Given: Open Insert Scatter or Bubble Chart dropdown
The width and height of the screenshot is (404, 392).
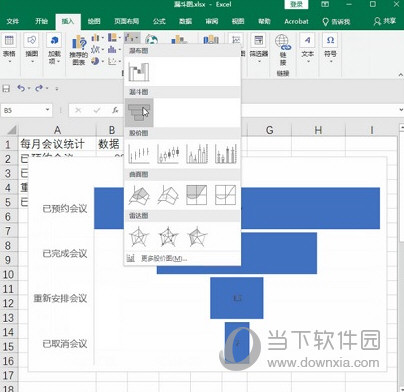Looking at the screenshot, I should coord(114,61).
